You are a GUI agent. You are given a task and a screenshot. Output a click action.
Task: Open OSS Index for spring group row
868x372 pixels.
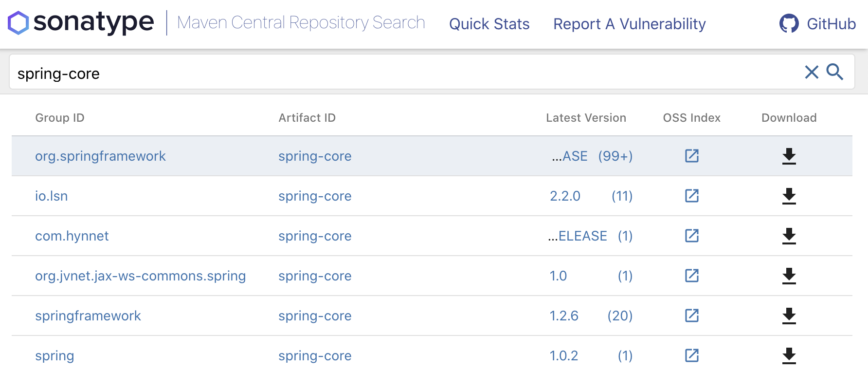[692, 355]
